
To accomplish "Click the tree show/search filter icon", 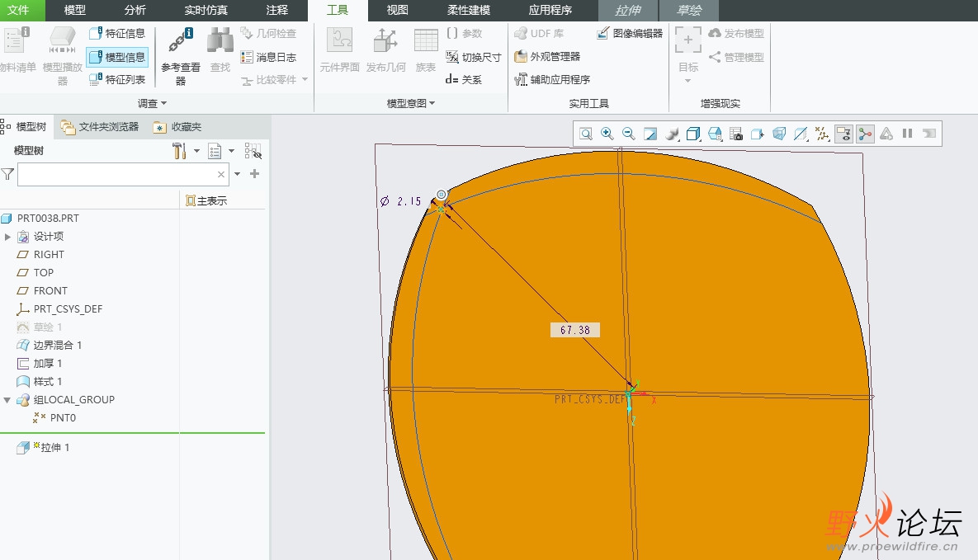I will (x=253, y=151).
